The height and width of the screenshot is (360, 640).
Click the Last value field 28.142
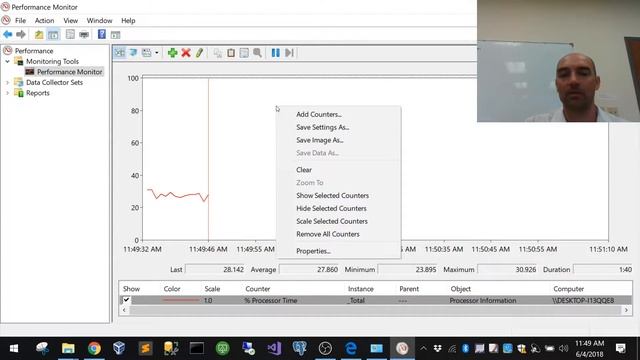tap(216, 269)
